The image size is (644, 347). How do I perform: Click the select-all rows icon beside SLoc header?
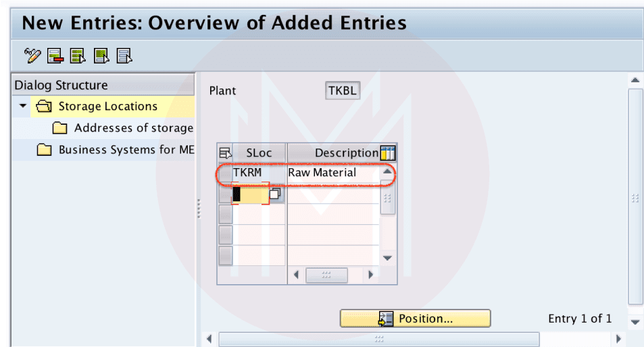coord(225,153)
